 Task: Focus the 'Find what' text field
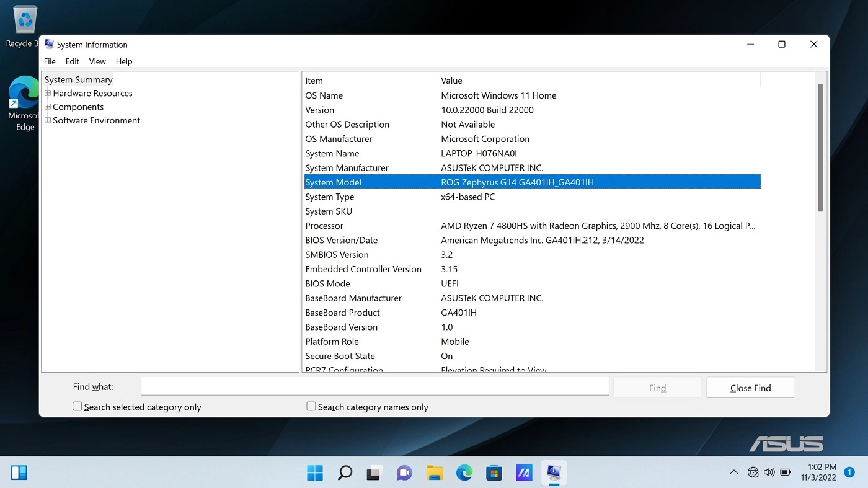[375, 386]
